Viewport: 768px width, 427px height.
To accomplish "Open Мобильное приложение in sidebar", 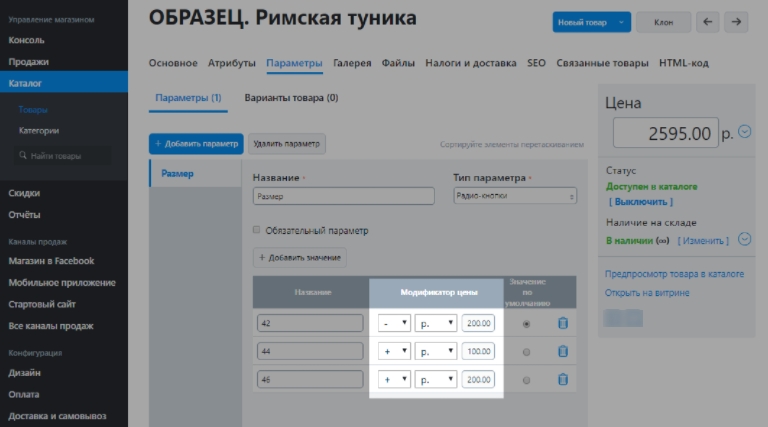I will tap(62, 283).
